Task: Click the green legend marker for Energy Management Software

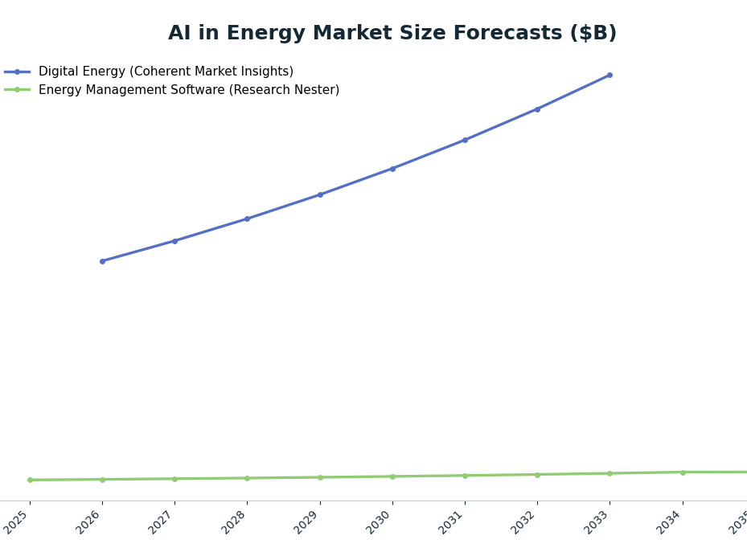Action: [17, 89]
